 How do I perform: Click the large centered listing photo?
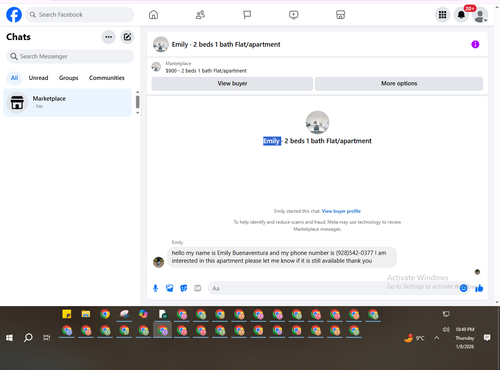pos(317,122)
